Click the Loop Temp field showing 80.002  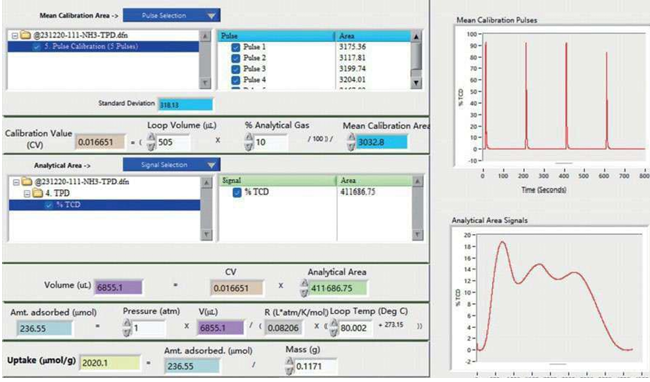[355, 328]
